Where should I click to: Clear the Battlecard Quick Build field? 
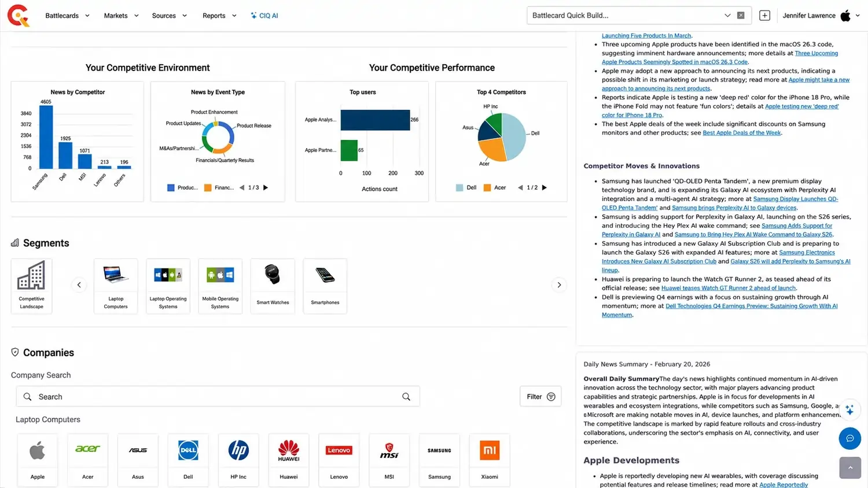(741, 16)
